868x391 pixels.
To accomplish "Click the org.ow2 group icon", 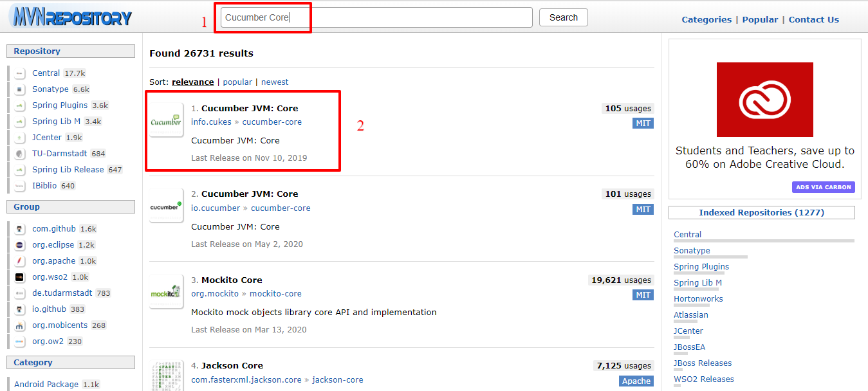I will click(x=20, y=341).
